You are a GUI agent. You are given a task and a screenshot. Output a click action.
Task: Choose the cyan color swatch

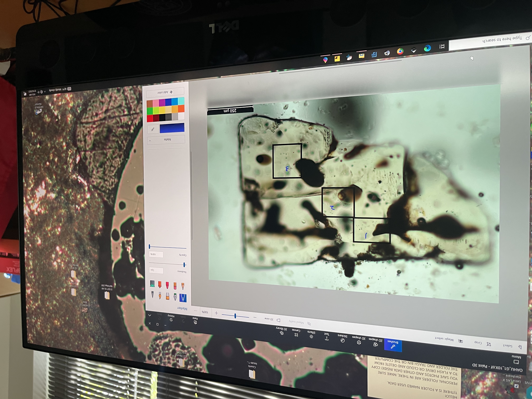point(181,101)
